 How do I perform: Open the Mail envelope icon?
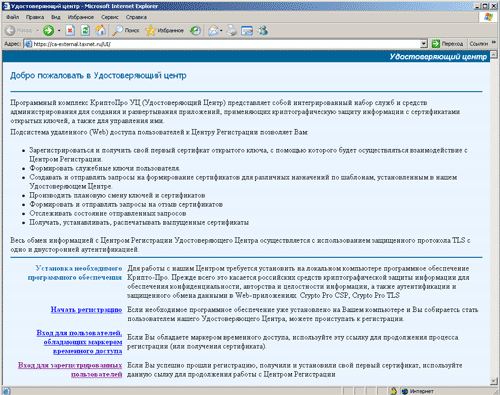(213, 31)
